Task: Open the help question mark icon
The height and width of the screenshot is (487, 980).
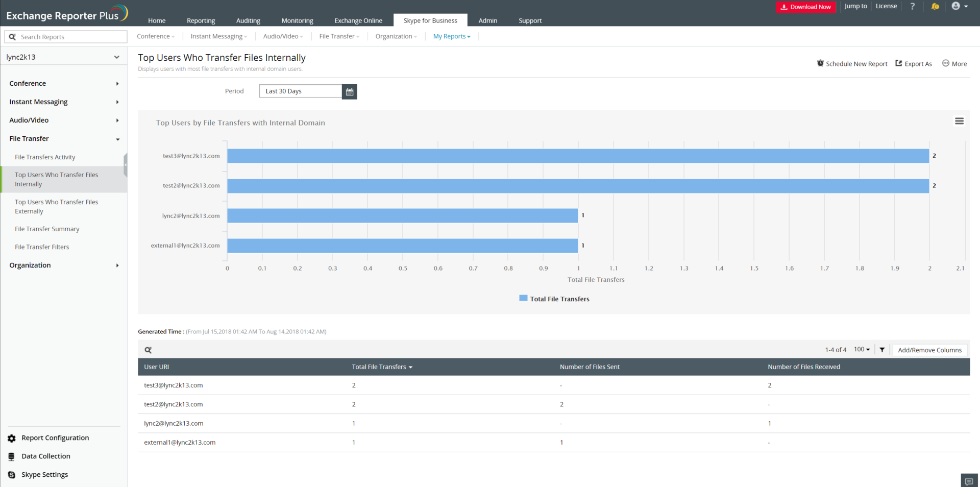Action: pos(913,6)
